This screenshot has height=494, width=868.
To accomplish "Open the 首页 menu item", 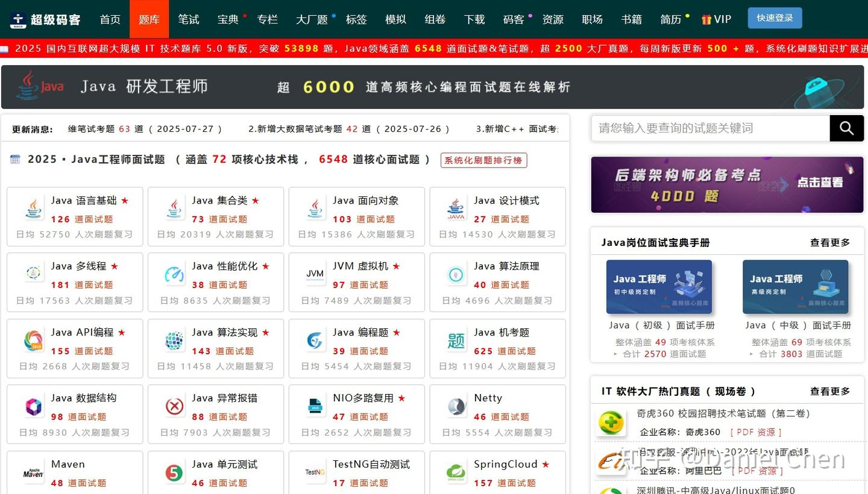I will (x=110, y=19).
